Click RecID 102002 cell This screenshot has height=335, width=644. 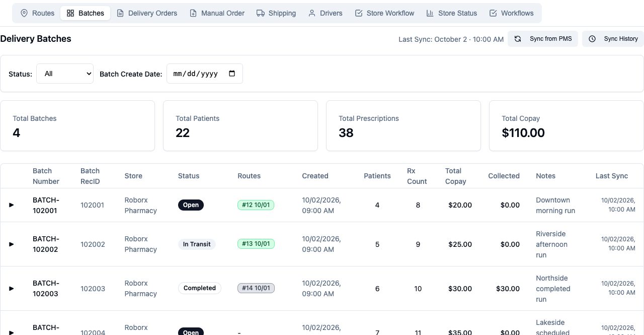click(x=93, y=244)
